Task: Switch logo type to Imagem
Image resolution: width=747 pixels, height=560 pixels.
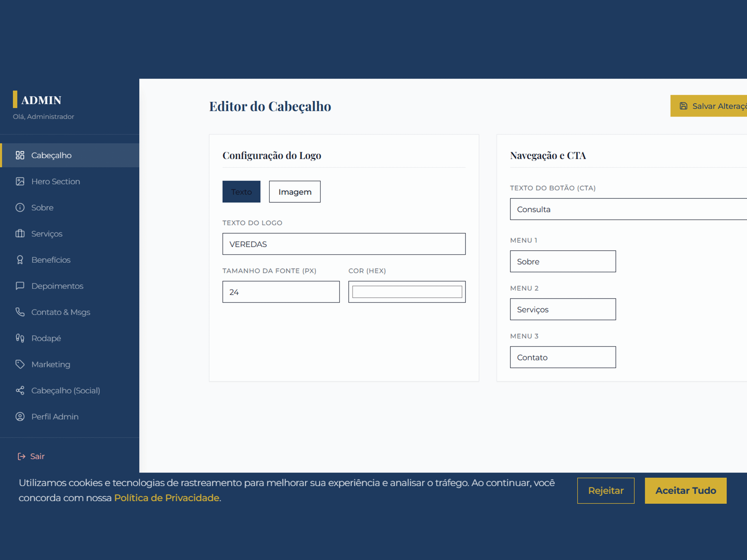Action: click(294, 192)
